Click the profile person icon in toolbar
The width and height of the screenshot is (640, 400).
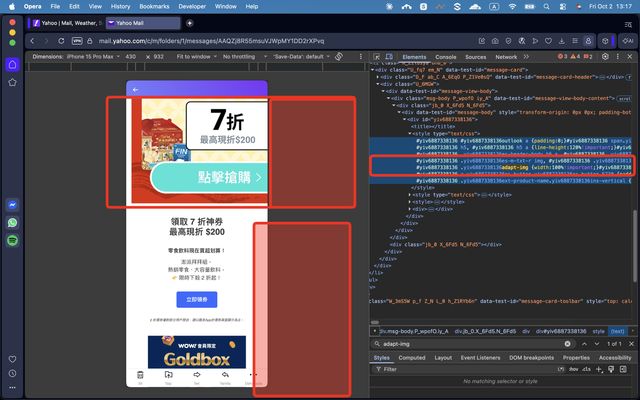click(x=588, y=41)
